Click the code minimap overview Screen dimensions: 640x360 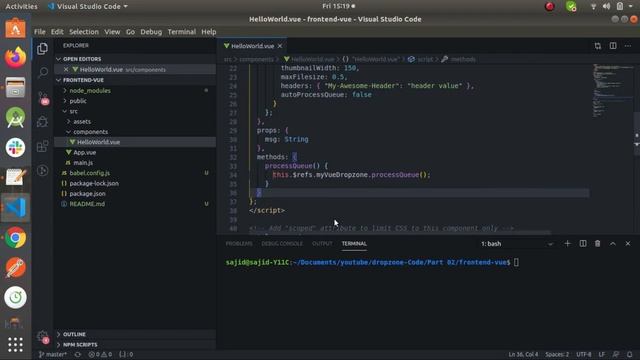click(x=612, y=90)
